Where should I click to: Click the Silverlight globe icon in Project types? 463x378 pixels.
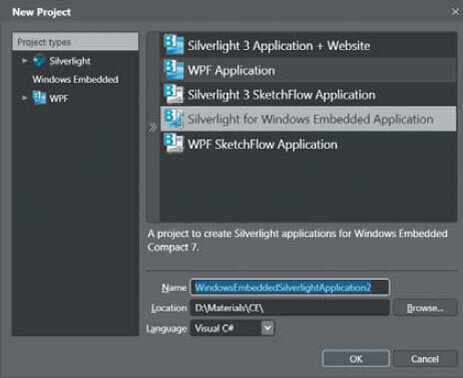[x=39, y=61]
